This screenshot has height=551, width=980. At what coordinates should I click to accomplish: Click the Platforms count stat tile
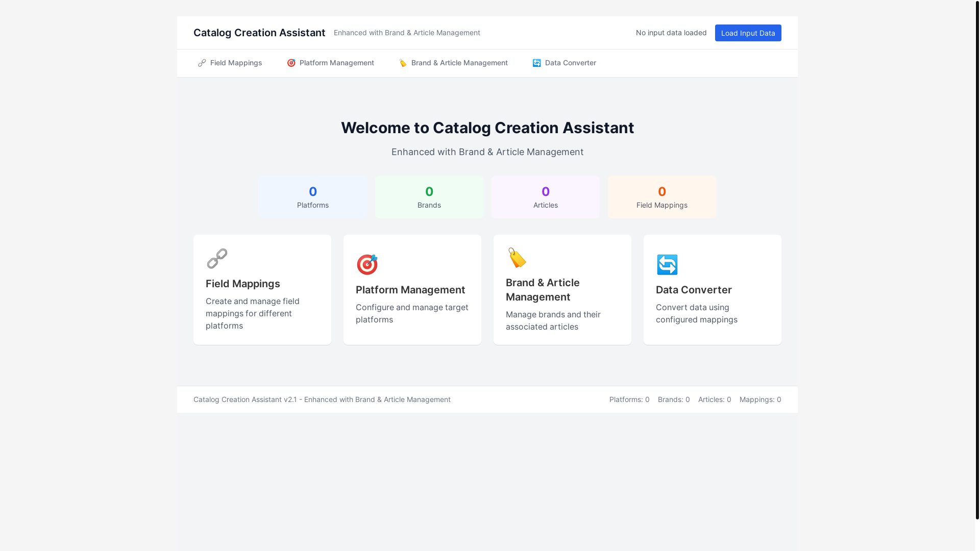point(313,197)
